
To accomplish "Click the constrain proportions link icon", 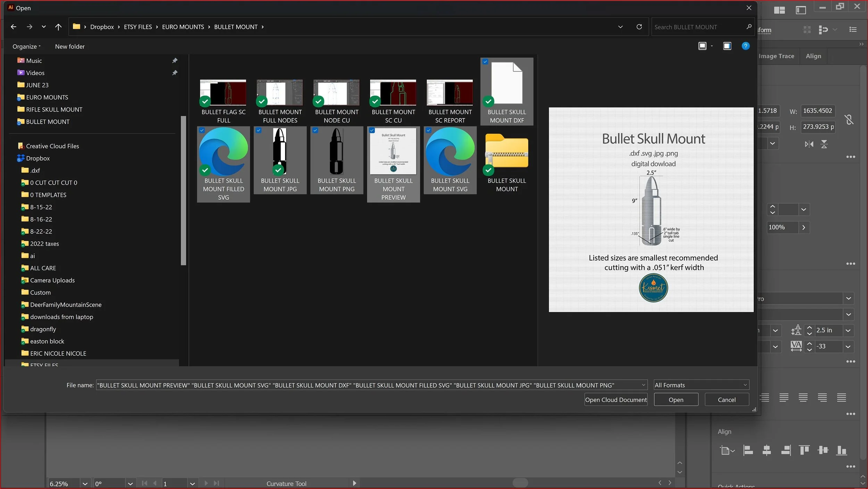I will pyautogui.click(x=849, y=120).
